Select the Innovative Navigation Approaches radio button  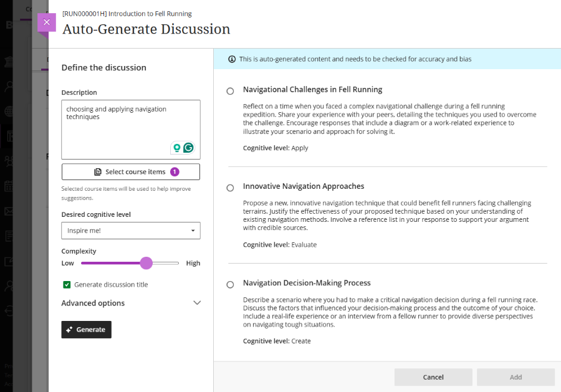230,188
